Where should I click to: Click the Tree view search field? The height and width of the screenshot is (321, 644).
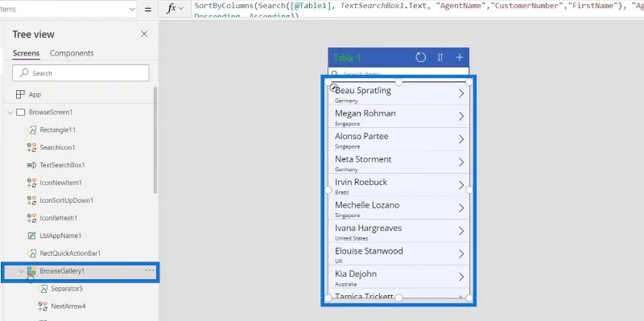pos(80,73)
